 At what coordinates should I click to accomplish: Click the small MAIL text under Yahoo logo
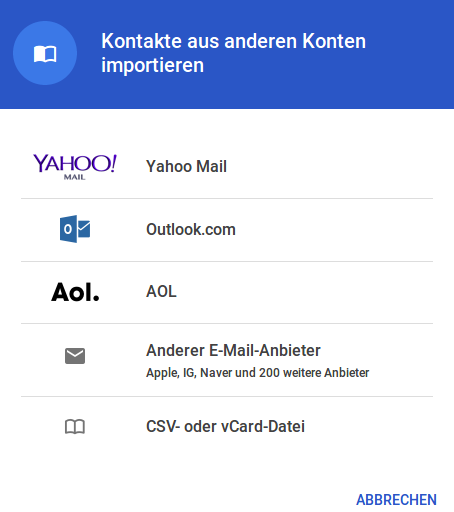[x=74, y=177]
